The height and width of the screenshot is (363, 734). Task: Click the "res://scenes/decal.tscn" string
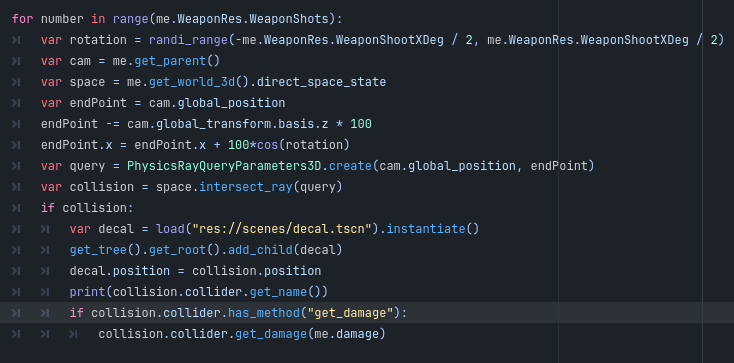click(282, 230)
